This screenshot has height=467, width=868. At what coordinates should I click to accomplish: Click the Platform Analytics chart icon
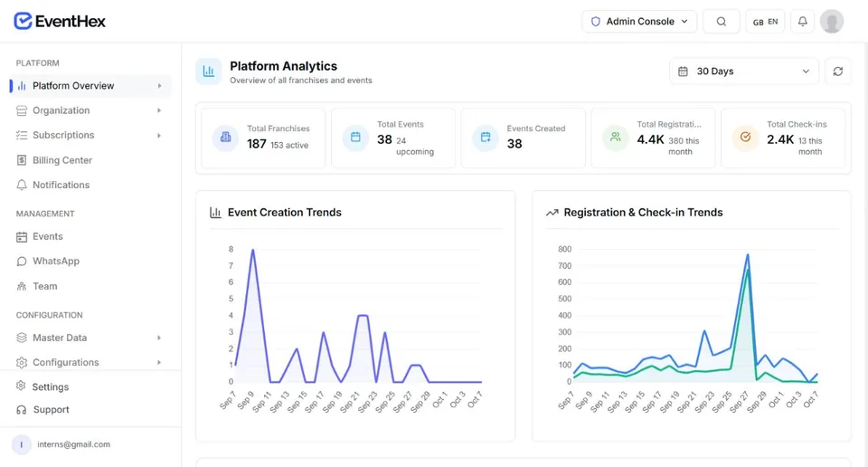(209, 71)
